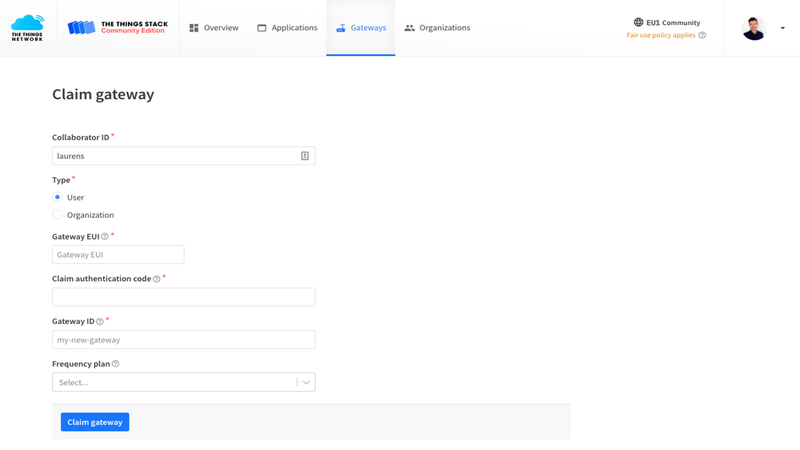Click help icon beside Frequency plan label

click(116, 364)
